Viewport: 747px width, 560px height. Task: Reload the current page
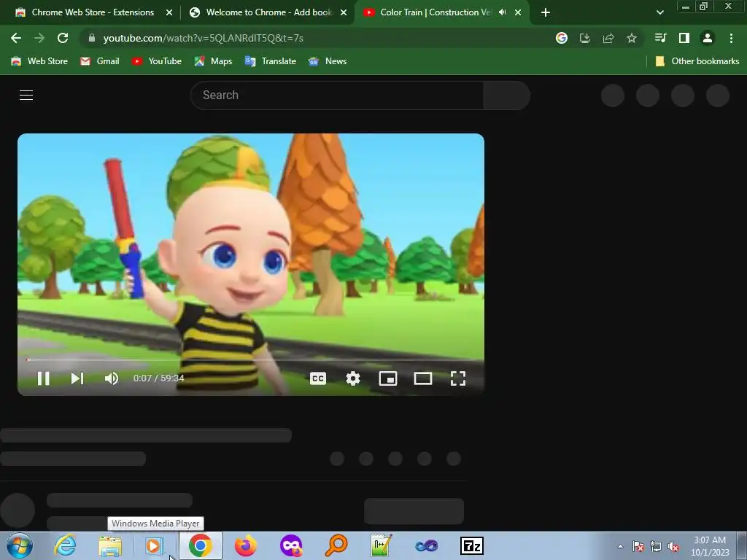click(63, 38)
